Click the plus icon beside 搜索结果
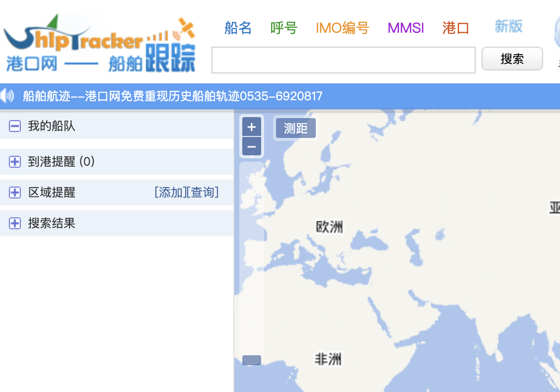The width and height of the screenshot is (560, 392). tap(14, 223)
